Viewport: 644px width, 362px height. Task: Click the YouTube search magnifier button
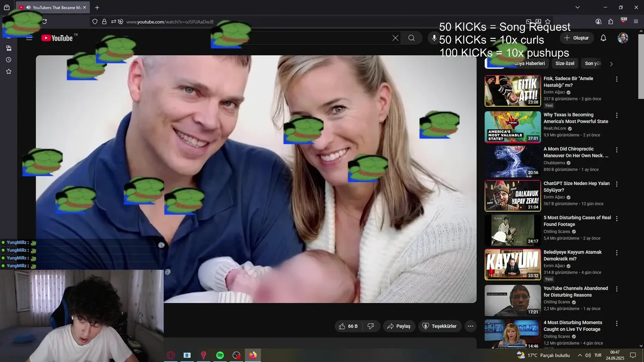[x=412, y=38]
